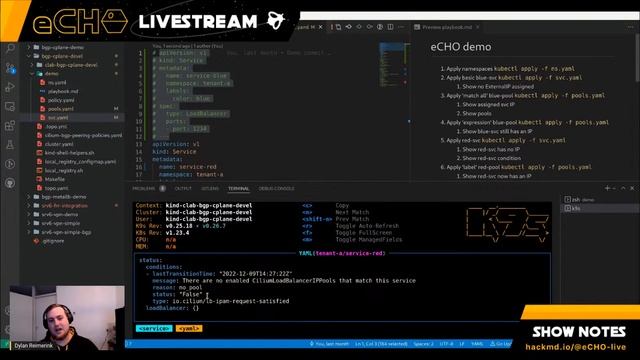This screenshot has width=640, height=360.
Task: Open kind-shell-helpers.sh file
Action: [72, 153]
